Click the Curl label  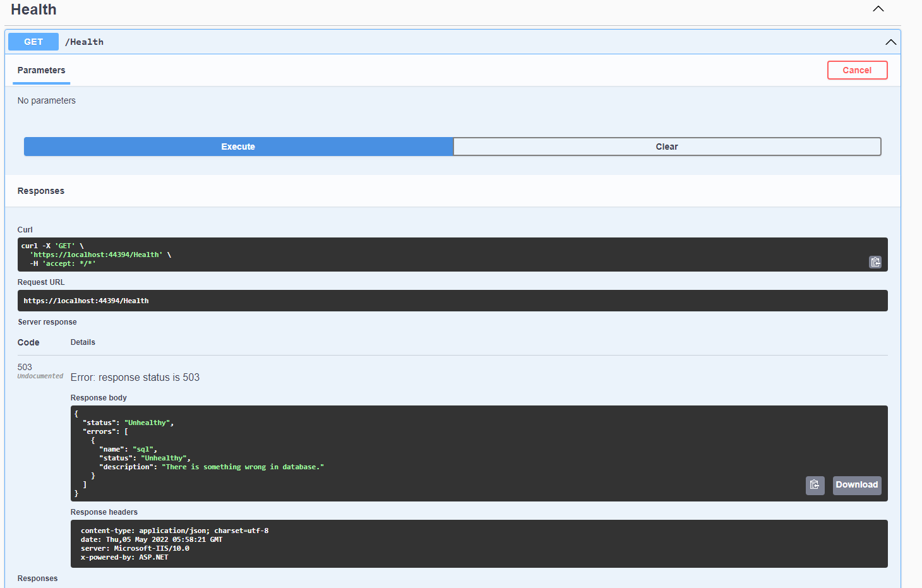point(25,230)
